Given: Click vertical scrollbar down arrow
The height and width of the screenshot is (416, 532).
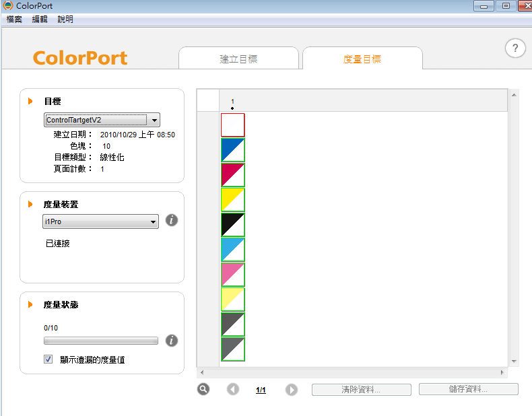Looking at the screenshot, I should click(x=514, y=361).
